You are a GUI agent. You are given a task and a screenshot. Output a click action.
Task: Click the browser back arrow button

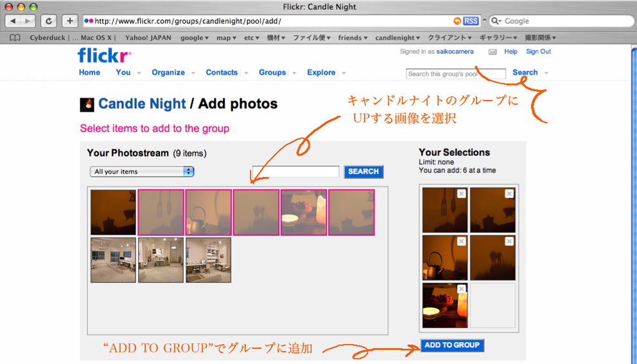click(13, 21)
